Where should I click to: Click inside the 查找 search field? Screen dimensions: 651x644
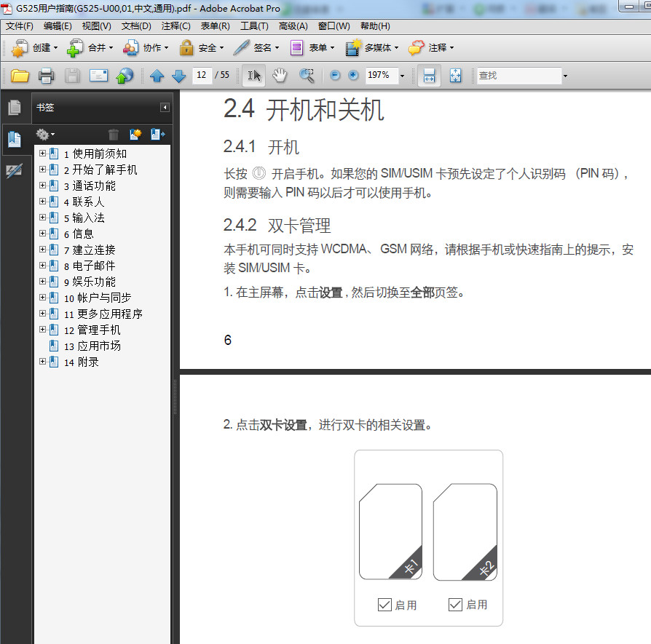[518, 75]
